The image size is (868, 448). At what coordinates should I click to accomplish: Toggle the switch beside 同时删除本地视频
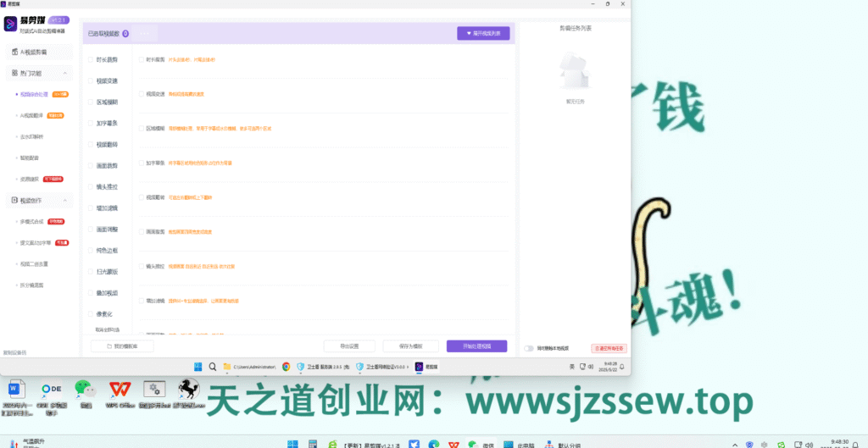529,348
